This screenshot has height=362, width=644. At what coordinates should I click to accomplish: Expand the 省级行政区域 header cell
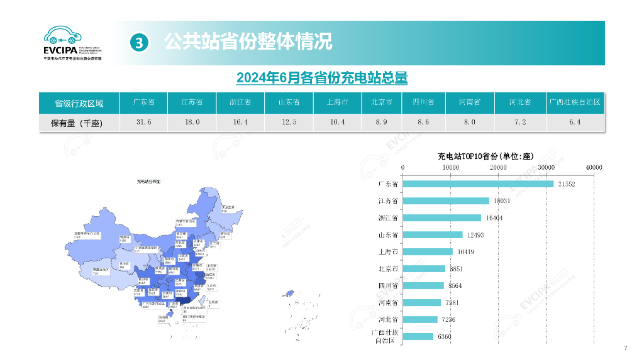[x=79, y=102]
